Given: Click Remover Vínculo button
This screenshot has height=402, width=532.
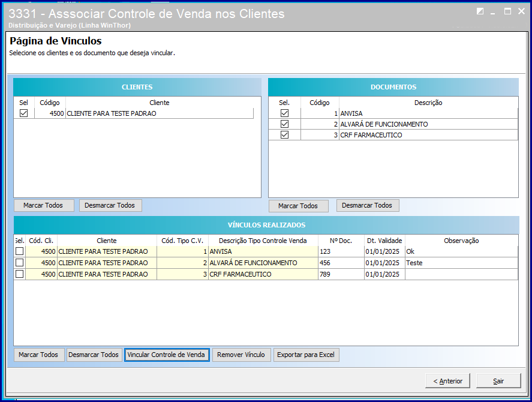Looking at the screenshot, I should (x=241, y=355).
